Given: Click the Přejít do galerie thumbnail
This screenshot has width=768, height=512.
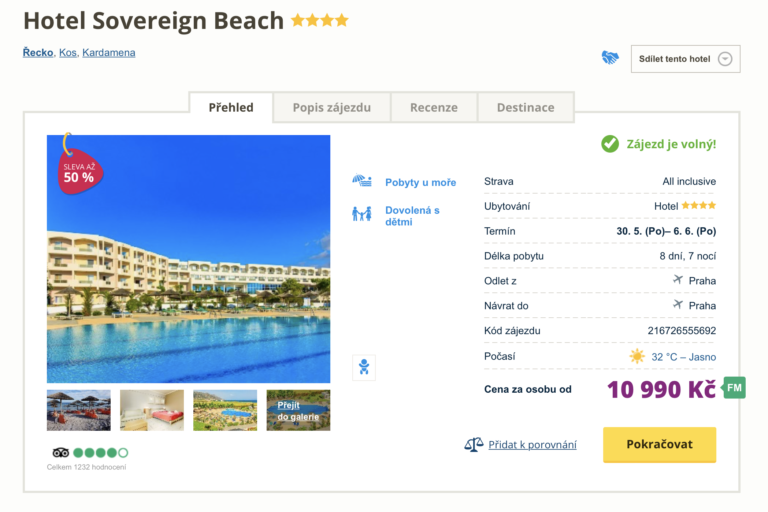Looking at the screenshot, I should (x=298, y=410).
